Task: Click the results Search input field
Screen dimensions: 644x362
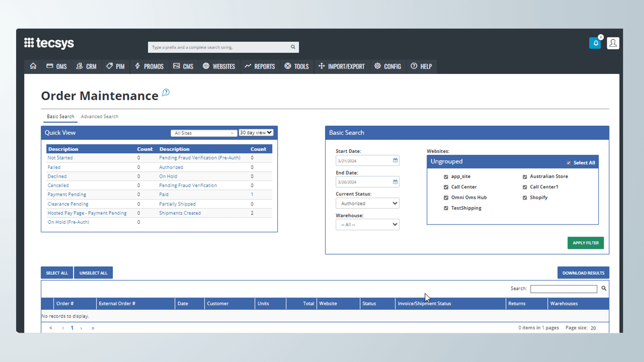Action: click(563, 289)
